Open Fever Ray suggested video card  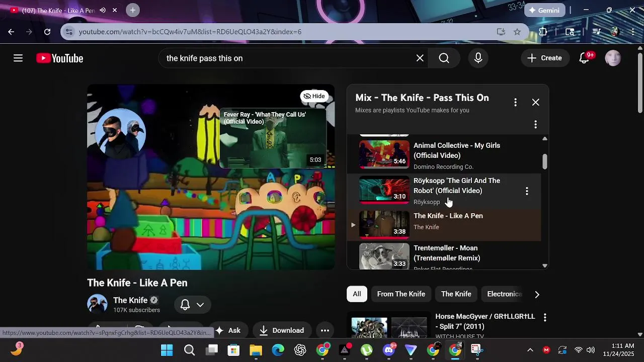click(x=273, y=138)
